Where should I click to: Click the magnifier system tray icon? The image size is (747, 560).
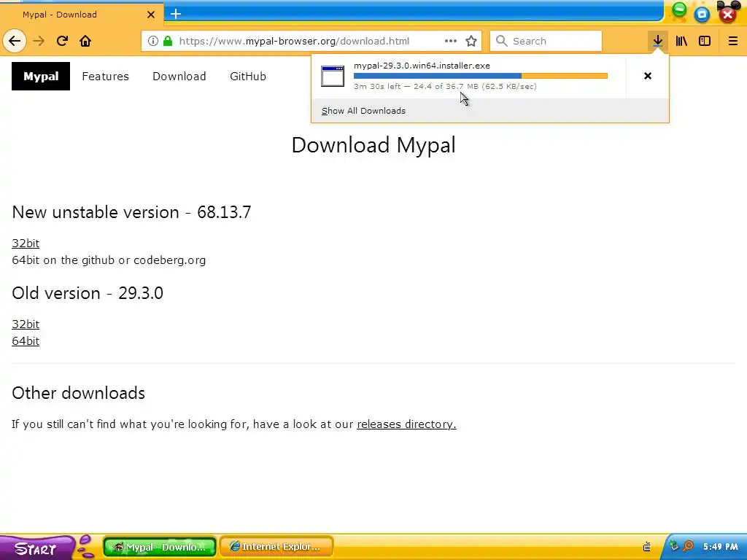point(688,546)
